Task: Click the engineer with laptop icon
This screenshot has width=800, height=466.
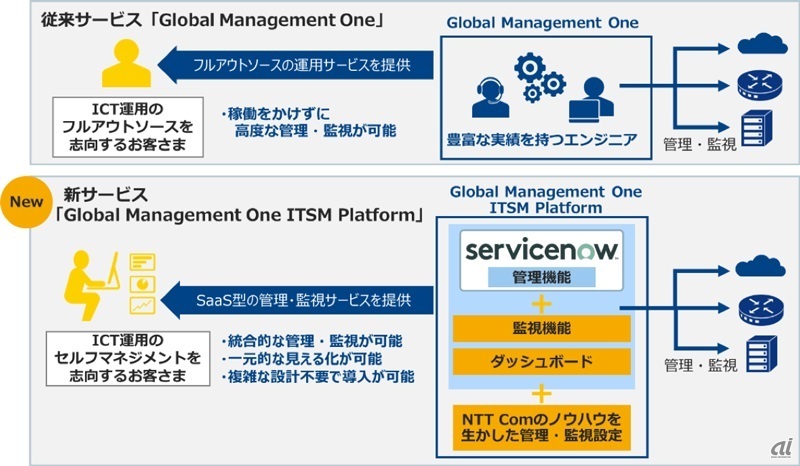Action: coord(591,99)
